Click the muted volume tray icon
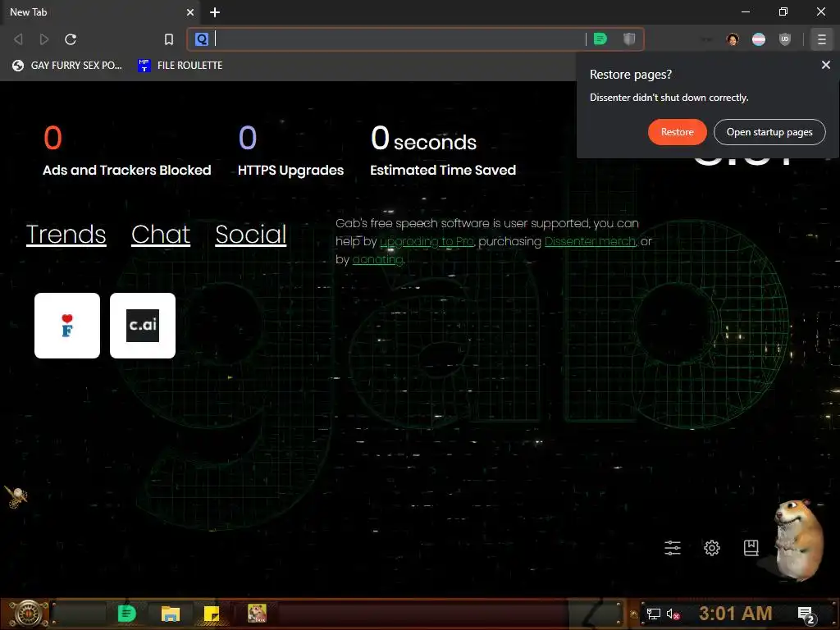Image resolution: width=840 pixels, height=630 pixels. (x=673, y=614)
